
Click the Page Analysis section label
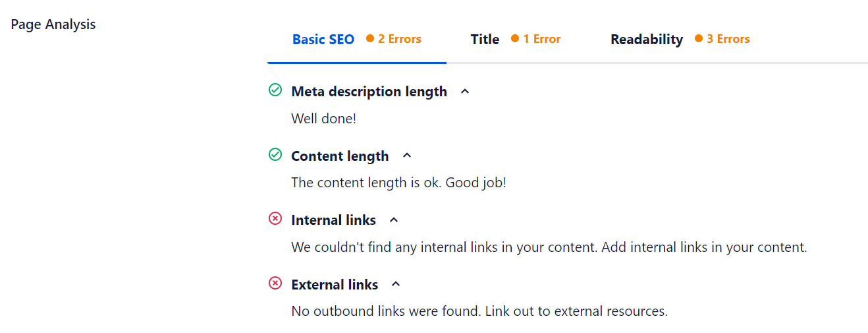pyautogui.click(x=53, y=24)
